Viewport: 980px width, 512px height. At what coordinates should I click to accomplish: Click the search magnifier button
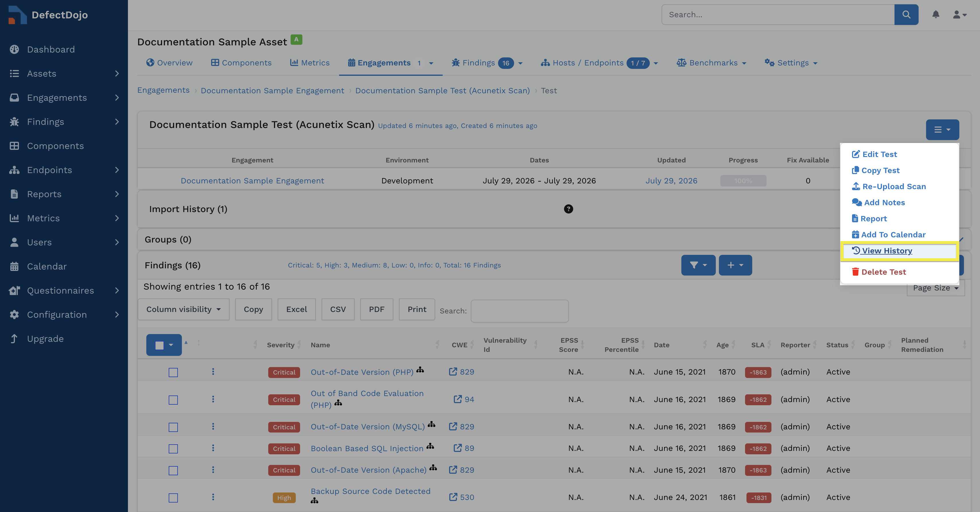(906, 14)
